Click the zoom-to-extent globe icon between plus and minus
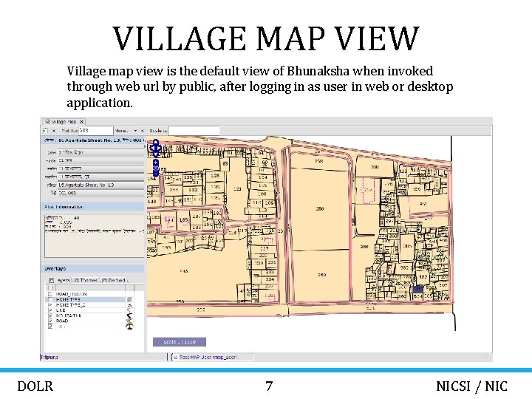Viewport: 532px width, 399px height. pyautogui.click(x=156, y=168)
